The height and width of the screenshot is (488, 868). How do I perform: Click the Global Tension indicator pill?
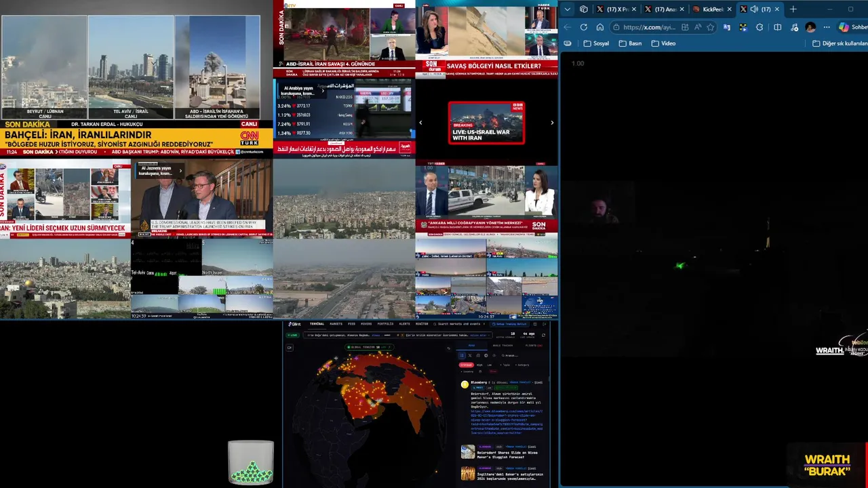(x=370, y=347)
